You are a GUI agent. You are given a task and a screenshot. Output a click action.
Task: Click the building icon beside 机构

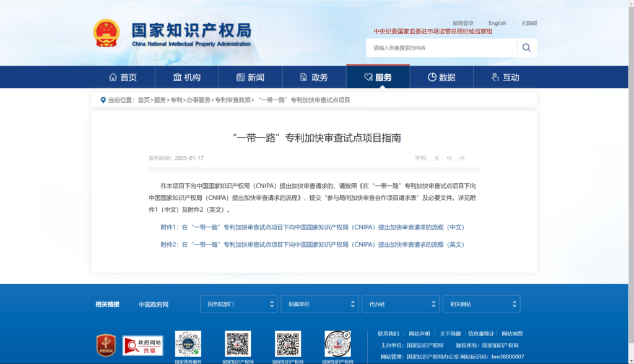(x=177, y=77)
